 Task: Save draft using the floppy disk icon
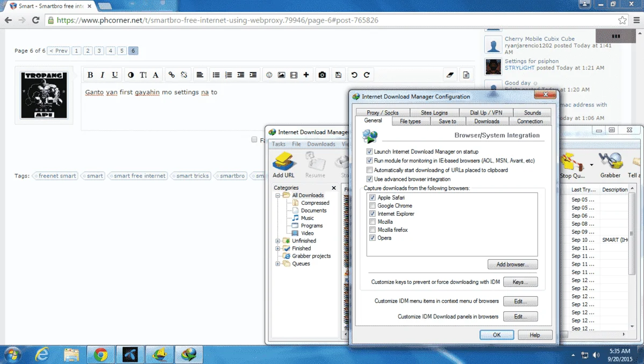[x=339, y=75]
